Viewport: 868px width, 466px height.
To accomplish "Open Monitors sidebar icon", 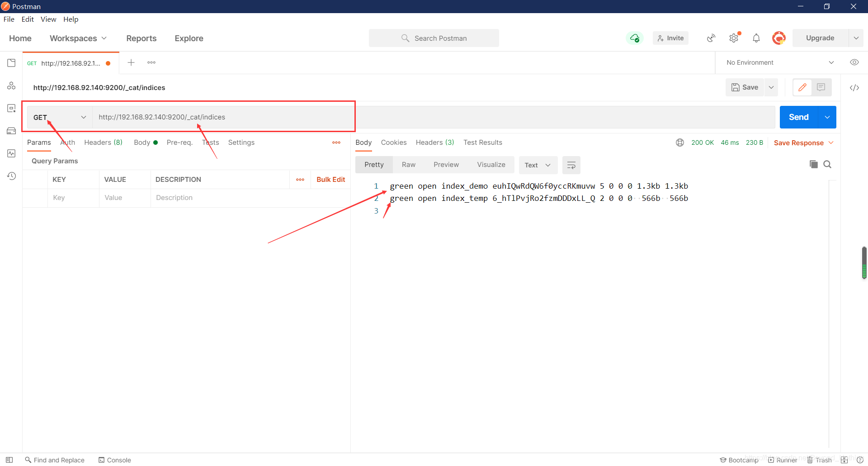I will coord(11,153).
